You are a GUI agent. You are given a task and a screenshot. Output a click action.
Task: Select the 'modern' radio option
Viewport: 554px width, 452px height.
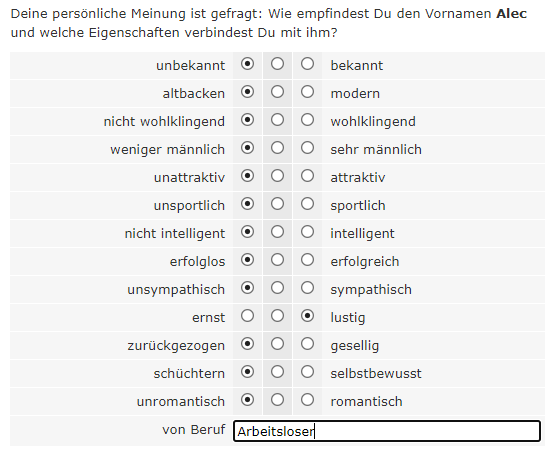[307, 92]
